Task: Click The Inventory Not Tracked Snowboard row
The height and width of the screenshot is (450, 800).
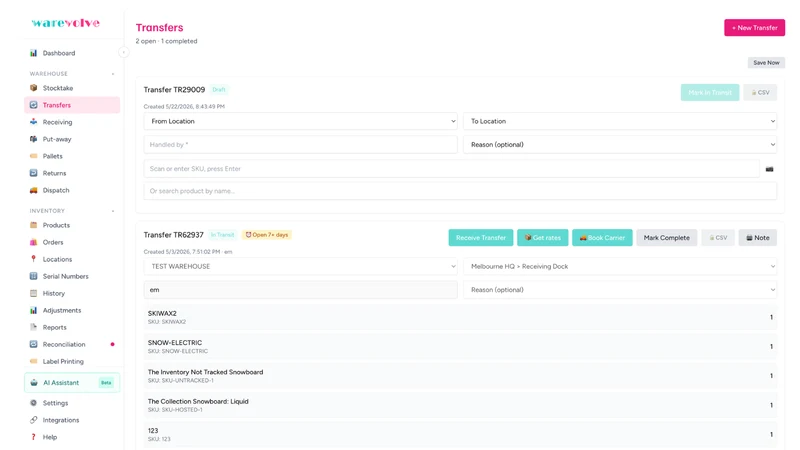Action: (460, 376)
